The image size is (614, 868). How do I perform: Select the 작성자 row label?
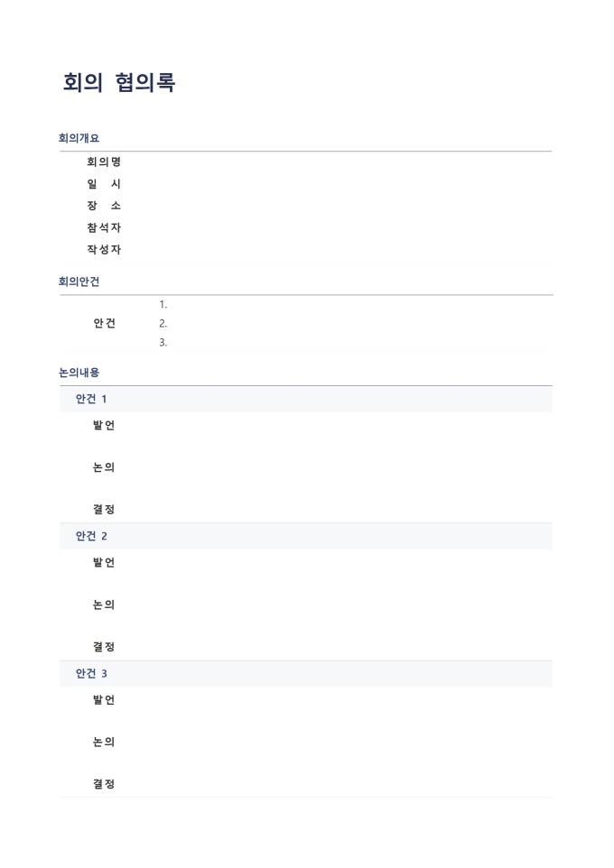click(104, 250)
